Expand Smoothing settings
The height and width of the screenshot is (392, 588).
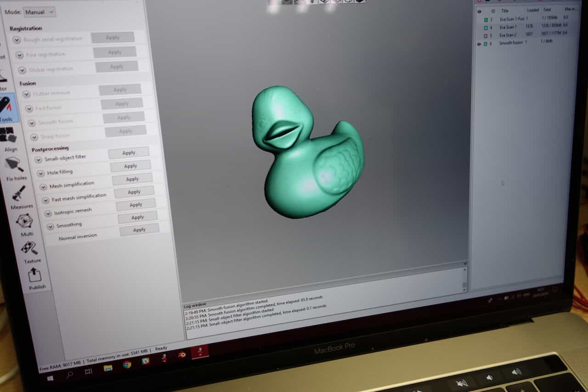50,227
